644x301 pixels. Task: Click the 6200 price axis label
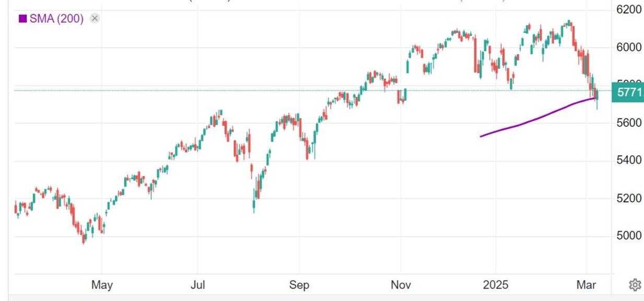point(629,9)
